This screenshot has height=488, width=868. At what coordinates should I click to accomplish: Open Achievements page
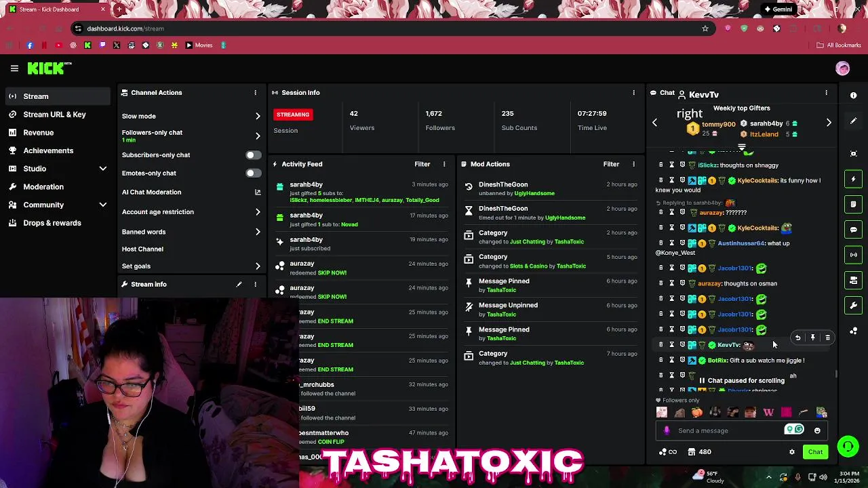(x=56, y=150)
